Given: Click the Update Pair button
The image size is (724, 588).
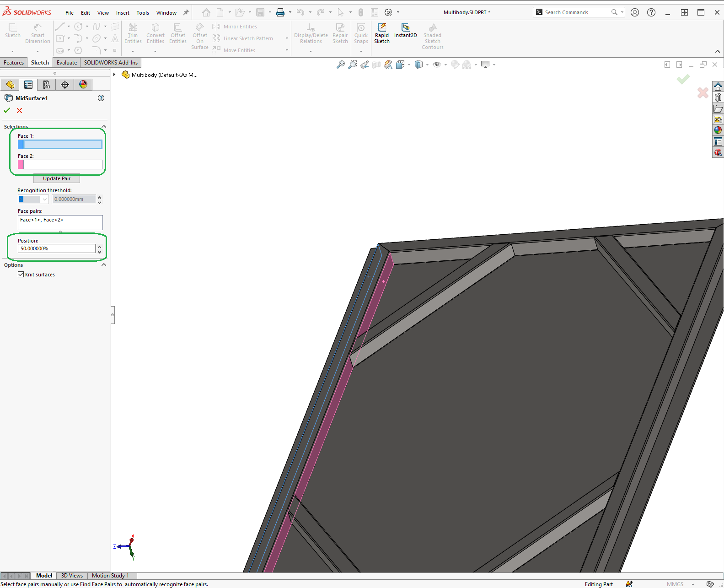Looking at the screenshot, I should [57, 178].
